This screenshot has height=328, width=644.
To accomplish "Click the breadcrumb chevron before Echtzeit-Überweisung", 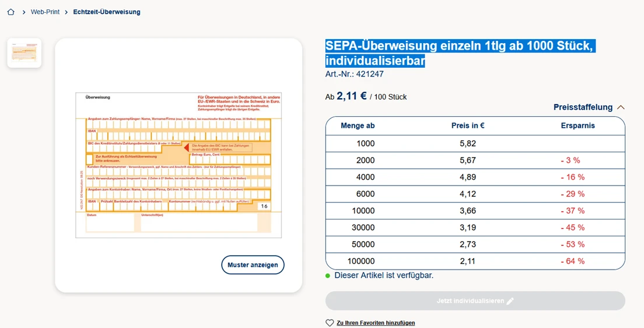I will click(x=66, y=12).
